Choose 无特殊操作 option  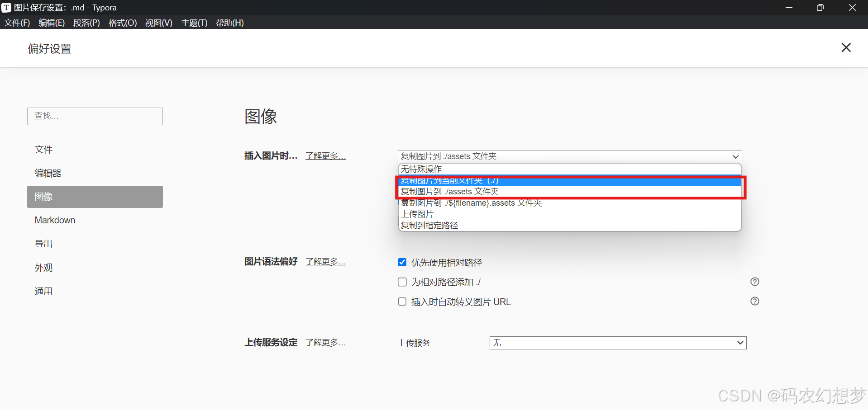point(570,169)
